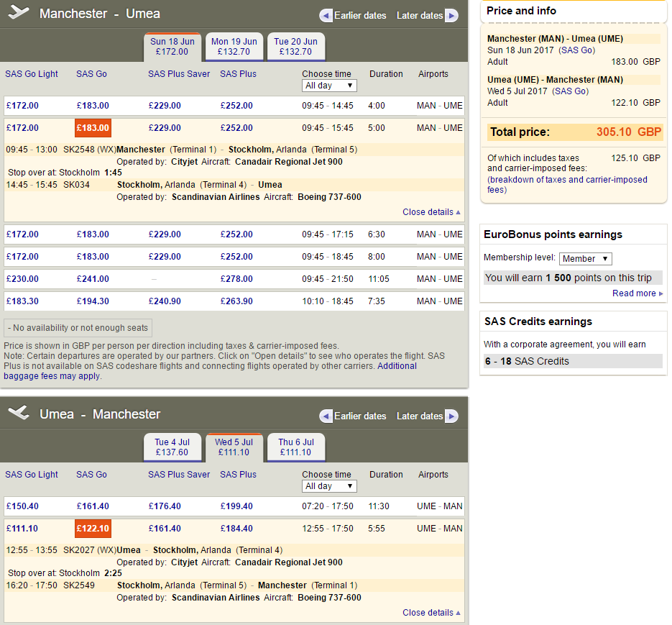Open the return Umea - Manchester 'Choose time' dropdown
Image resolution: width=672 pixels, height=625 pixels.
coord(329,486)
